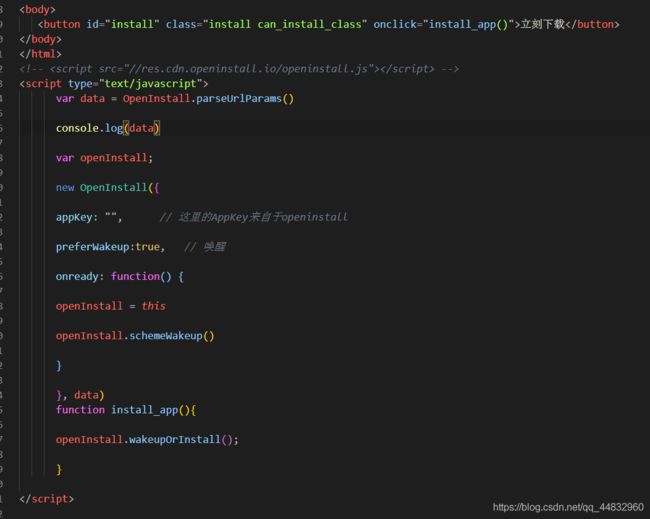Click the onclick="install_app()" attribute
The image size is (650, 519).
[444, 24]
